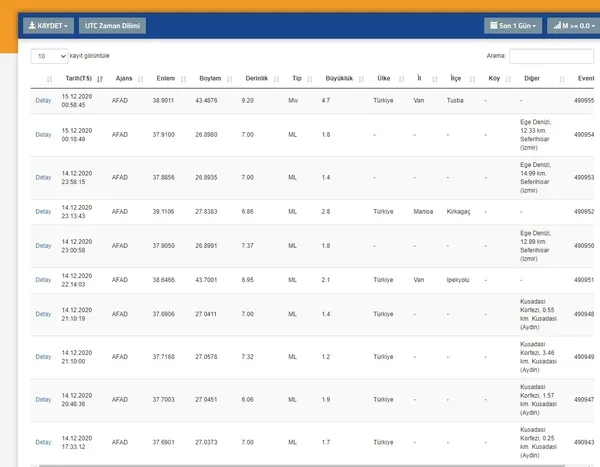The width and height of the screenshot is (600, 467).
Task: Sort table by Ülke column
Action: click(x=384, y=77)
